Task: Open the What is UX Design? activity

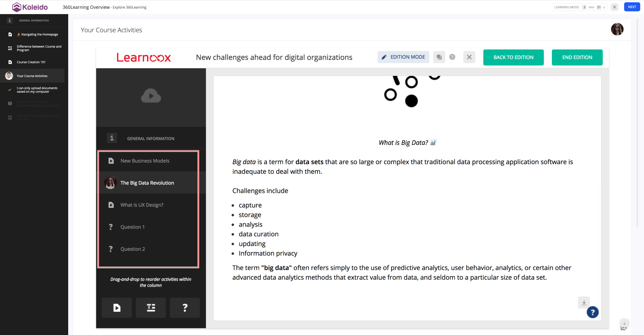Action: (142, 205)
